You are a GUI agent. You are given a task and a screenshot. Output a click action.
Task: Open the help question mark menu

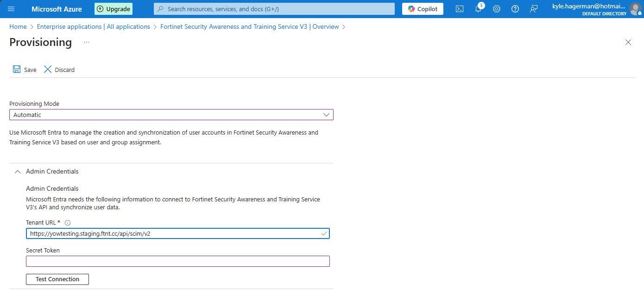pyautogui.click(x=515, y=9)
